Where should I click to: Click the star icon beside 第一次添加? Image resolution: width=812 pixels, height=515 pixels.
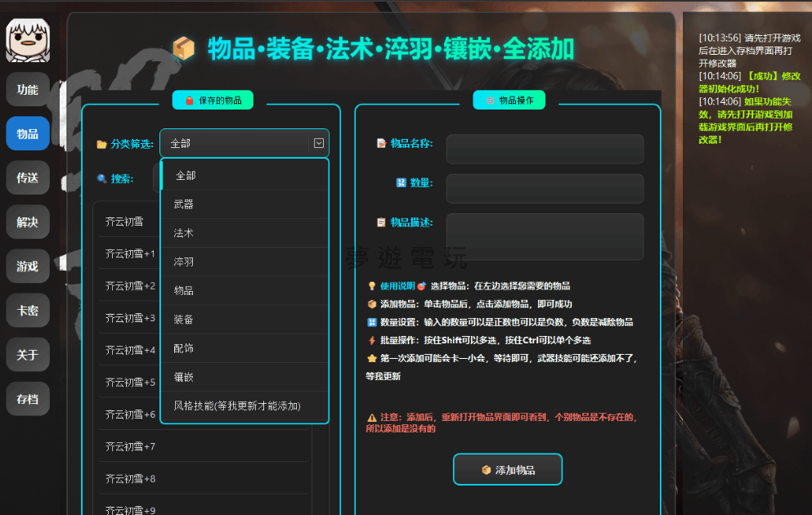coord(371,358)
